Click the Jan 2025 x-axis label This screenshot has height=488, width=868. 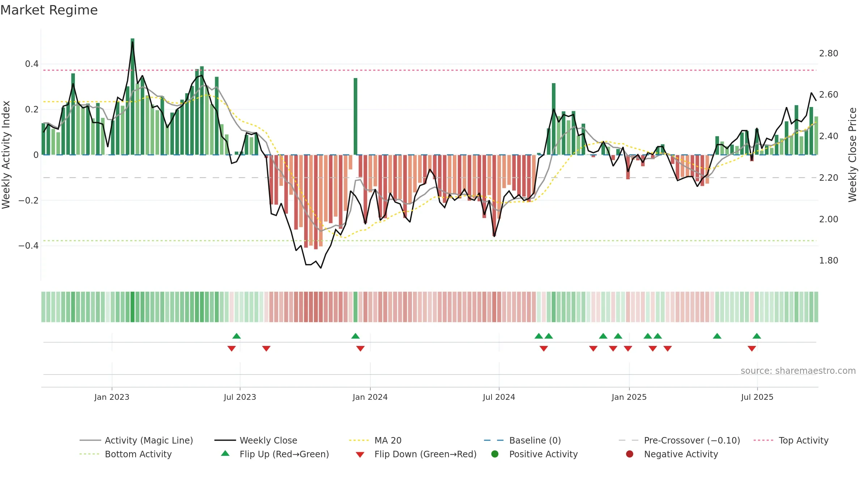point(629,397)
